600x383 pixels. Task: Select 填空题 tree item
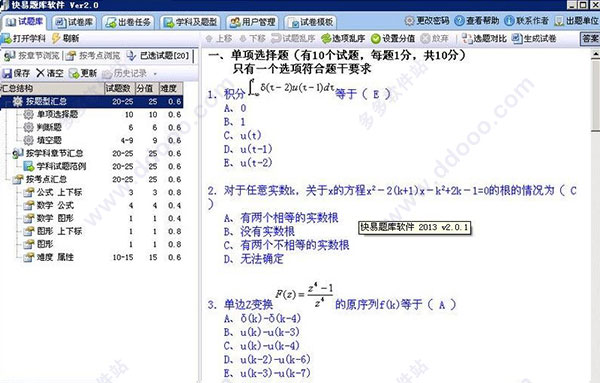(49, 140)
